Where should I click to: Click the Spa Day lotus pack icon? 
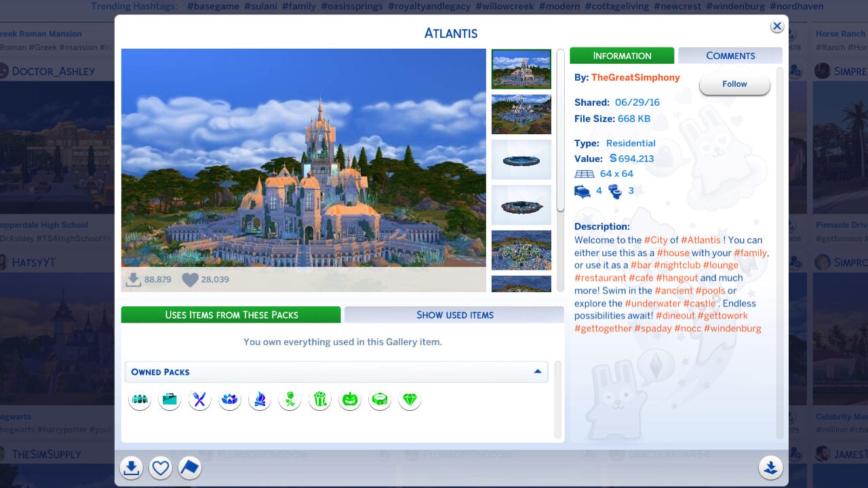230,400
